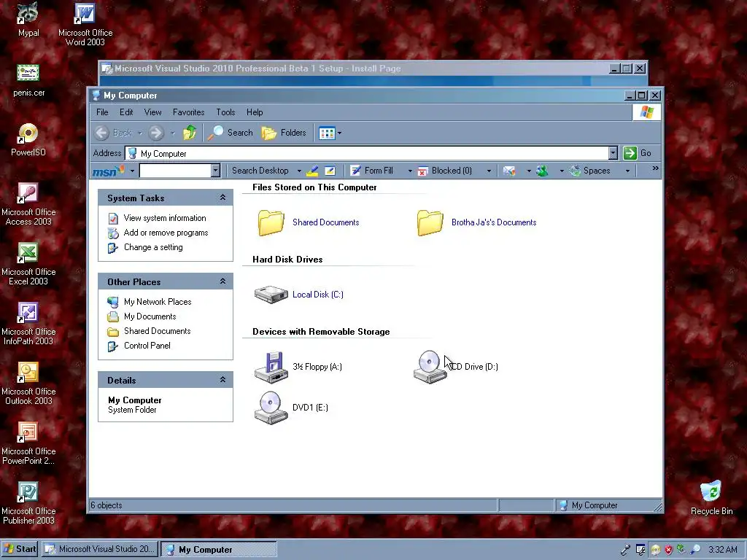The height and width of the screenshot is (560, 747).
Task: Open the Back history dropdown arrow
Action: point(139,133)
